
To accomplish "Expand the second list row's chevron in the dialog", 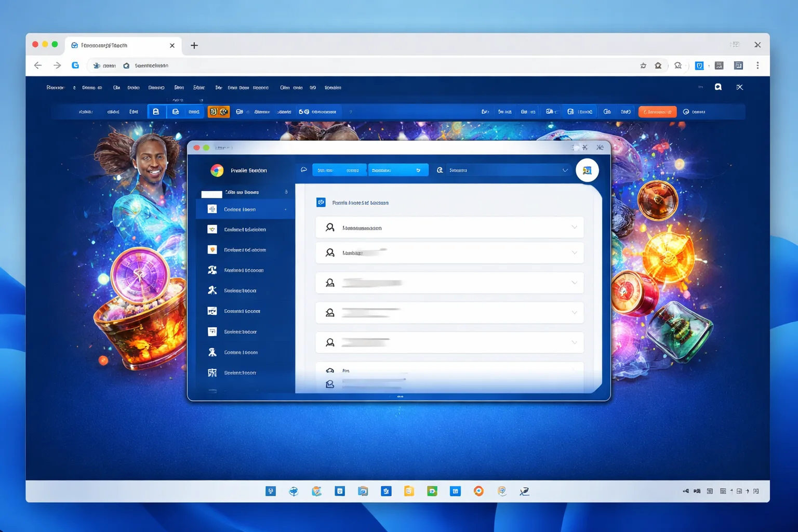I will (574, 252).
